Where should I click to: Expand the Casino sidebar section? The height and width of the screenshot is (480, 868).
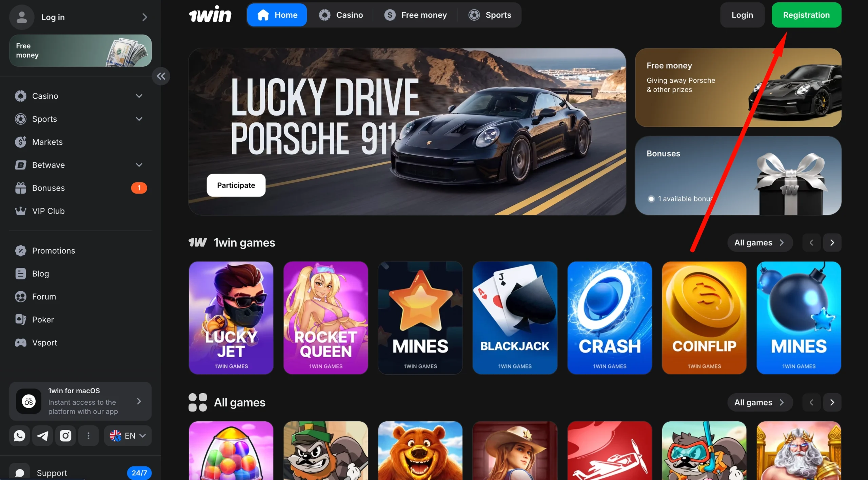tap(139, 96)
